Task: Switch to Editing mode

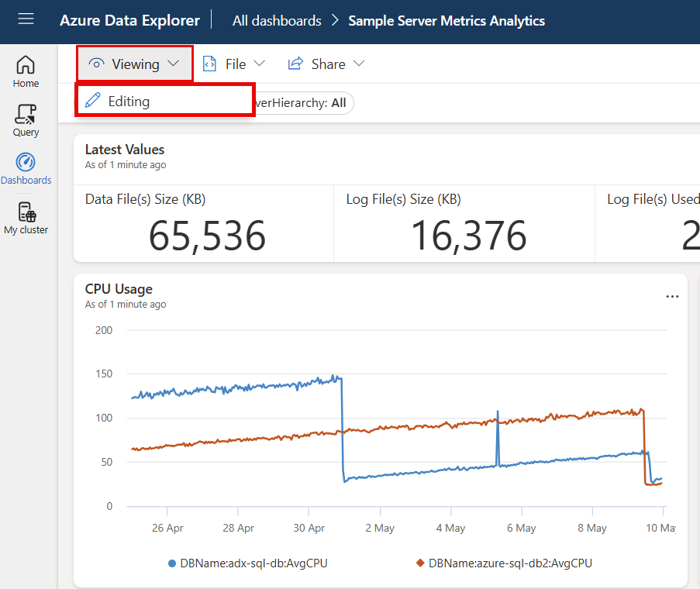Action: tap(165, 101)
